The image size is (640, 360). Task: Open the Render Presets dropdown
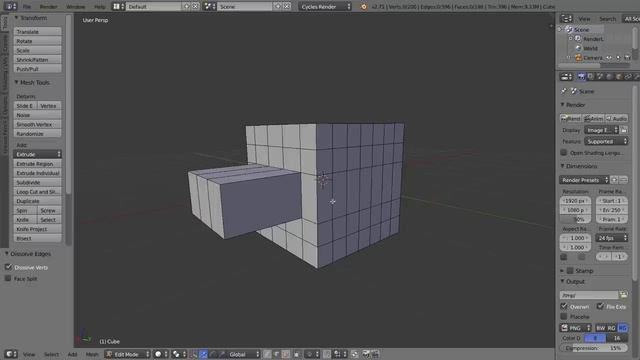tap(584, 180)
